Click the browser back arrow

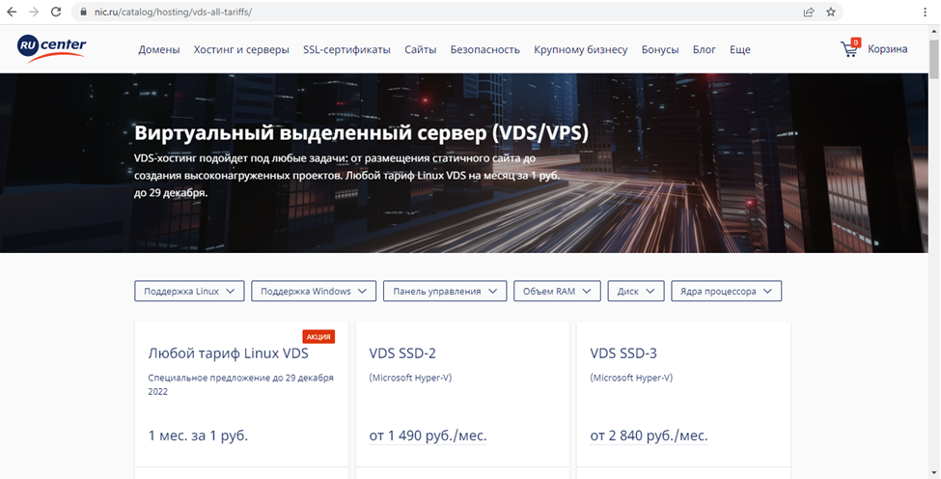(12, 12)
